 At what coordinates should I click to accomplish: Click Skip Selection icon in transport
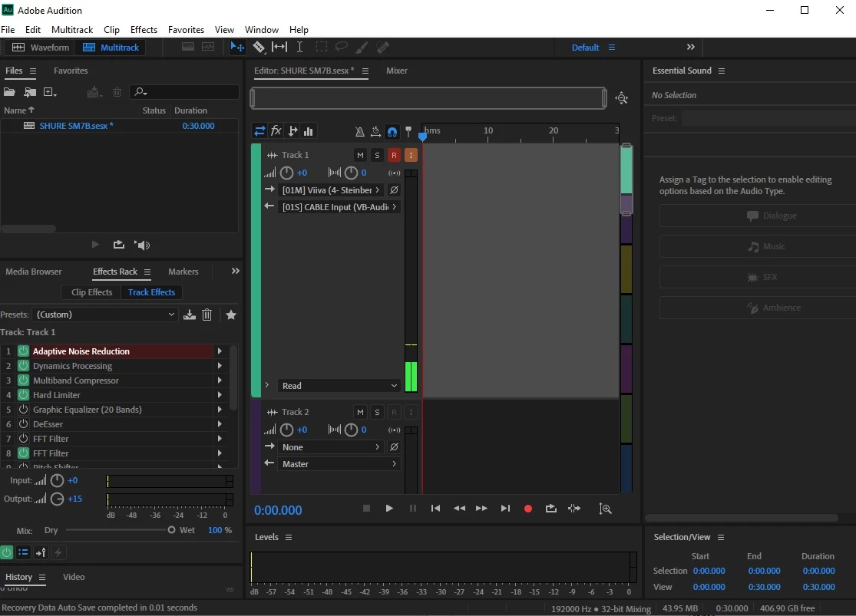tap(573, 509)
